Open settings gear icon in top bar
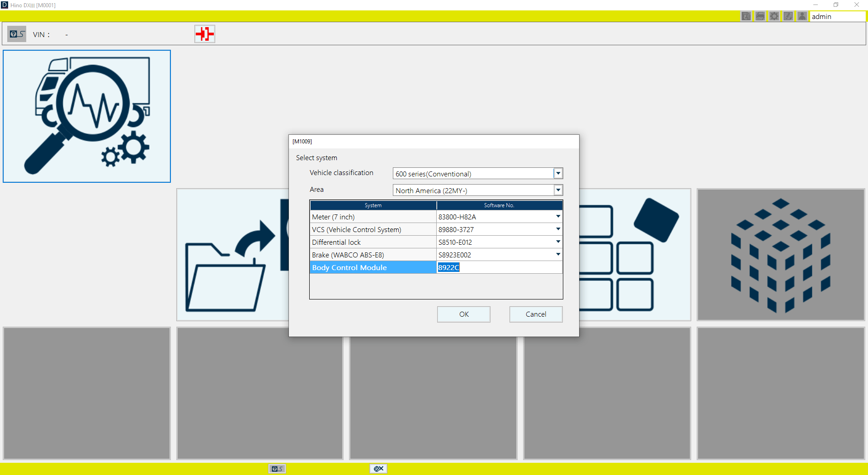Screen dimensions: 868x475 [774, 16]
